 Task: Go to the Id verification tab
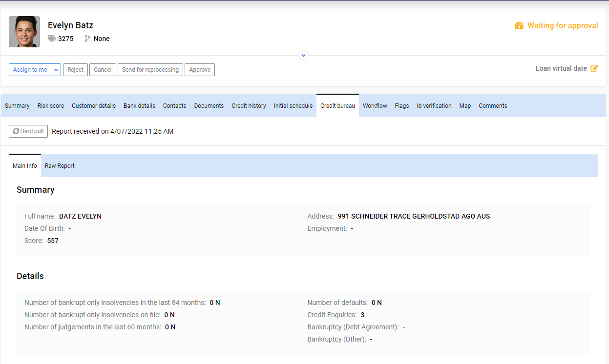[434, 106]
